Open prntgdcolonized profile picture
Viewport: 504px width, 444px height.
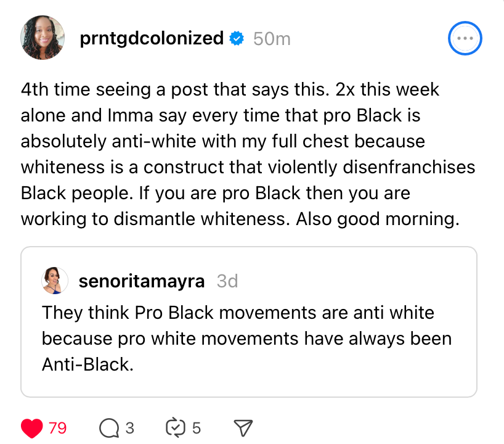pyautogui.click(x=43, y=38)
